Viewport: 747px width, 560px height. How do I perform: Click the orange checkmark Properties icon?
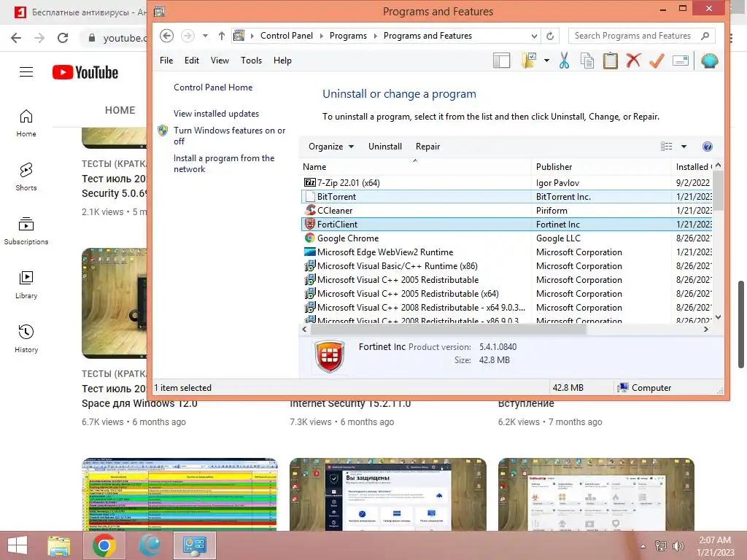click(657, 61)
